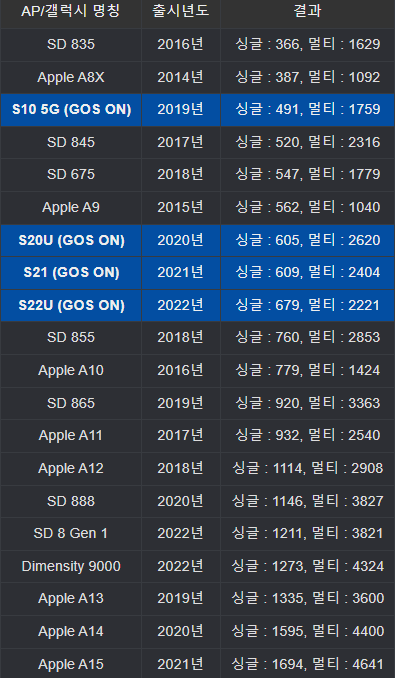395x678 pixels.
Task: Click the result '싱글 : 1114, 멀티 : 2908'
Action: tap(308, 468)
